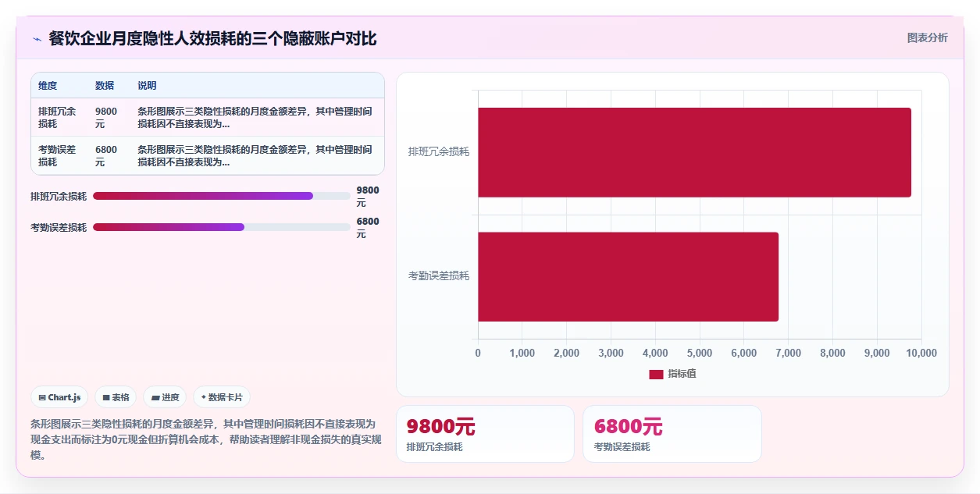Click the description text in the 排班冗余损耗 table row
Screen dimensions: 980x494
point(255,117)
